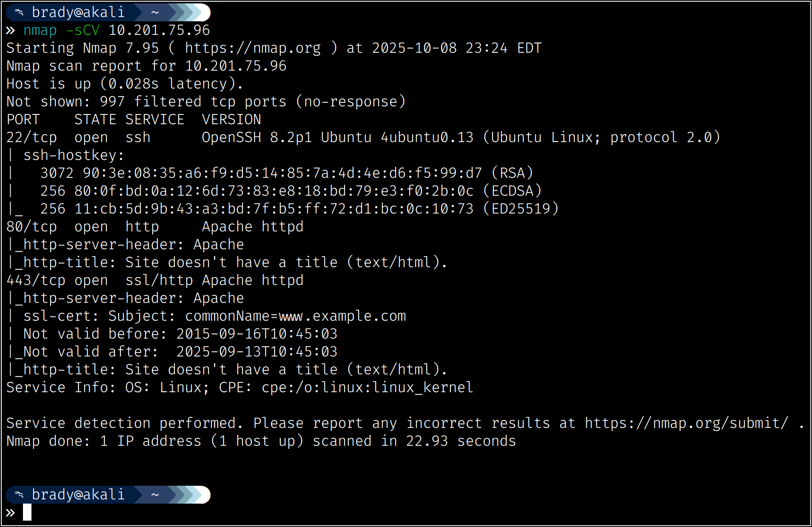This screenshot has height=527, width=812.
Task: Click the -sCV flag in the command
Action: click(x=83, y=31)
